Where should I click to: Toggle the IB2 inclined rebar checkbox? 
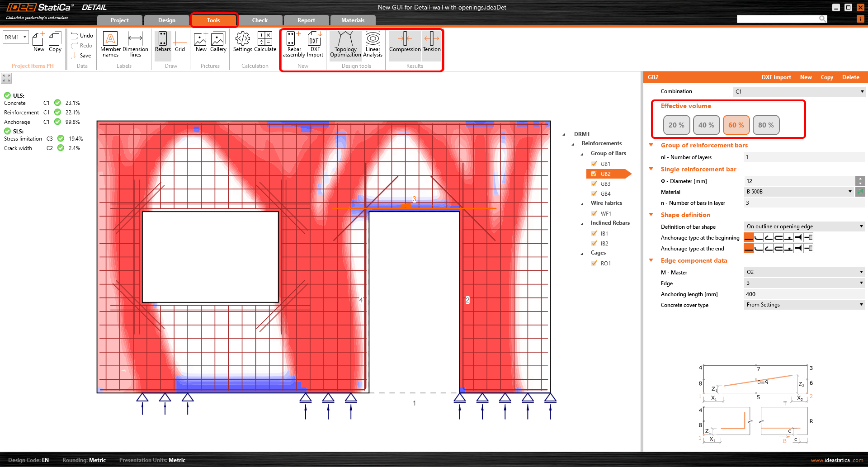[x=594, y=244]
